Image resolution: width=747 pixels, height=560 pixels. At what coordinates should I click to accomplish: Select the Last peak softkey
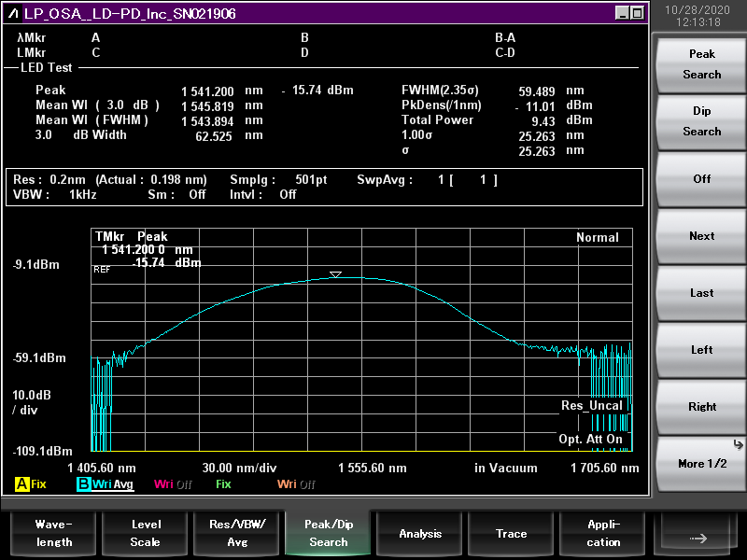(701, 293)
